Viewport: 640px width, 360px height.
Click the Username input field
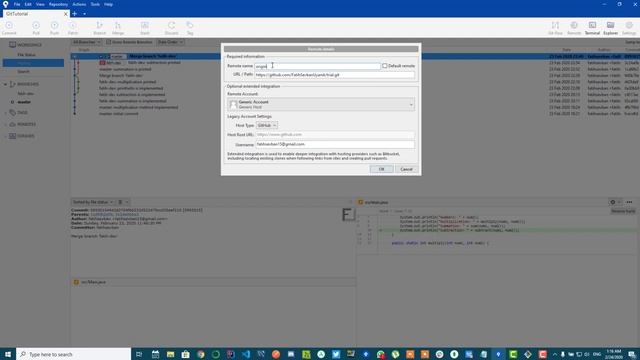pos(335,144)
